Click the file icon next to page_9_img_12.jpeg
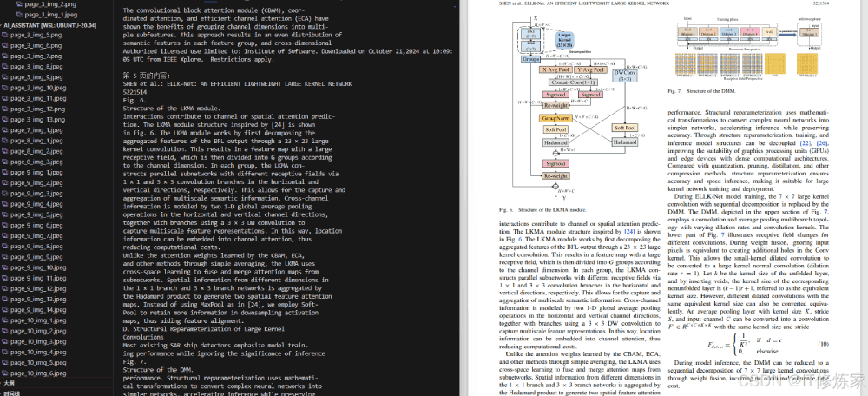 (x=5, y=288)
